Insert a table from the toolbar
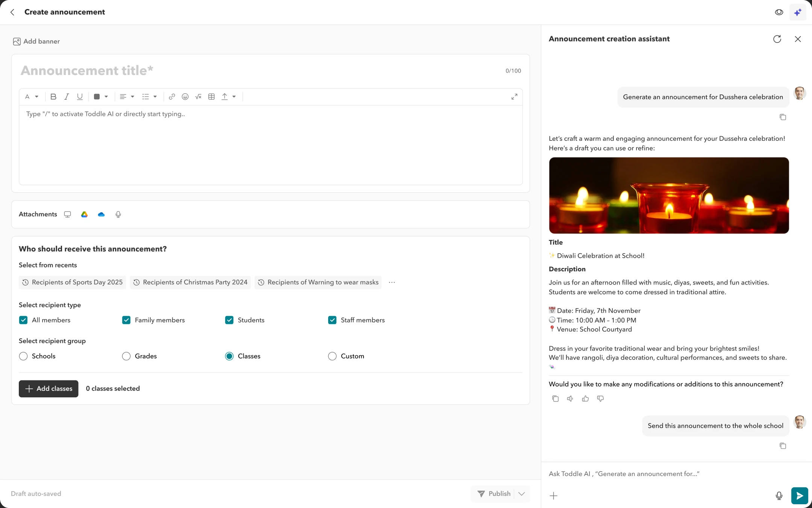Screen dimensions: 812x508 [211, 97]
